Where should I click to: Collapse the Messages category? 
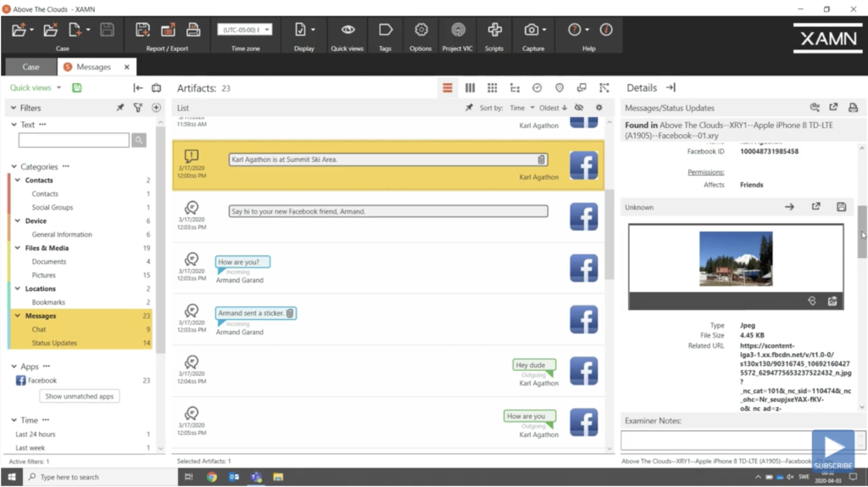click(18, 316)
